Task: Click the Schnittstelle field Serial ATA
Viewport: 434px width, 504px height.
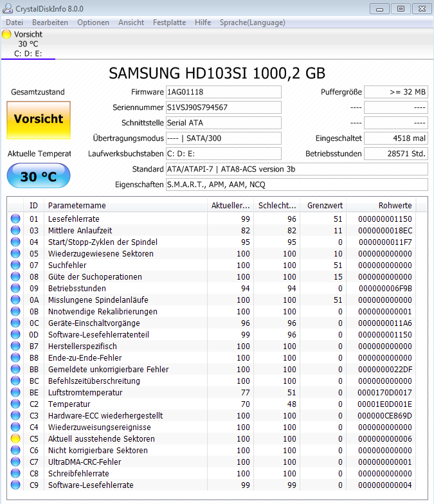Action: coord(224,123)
